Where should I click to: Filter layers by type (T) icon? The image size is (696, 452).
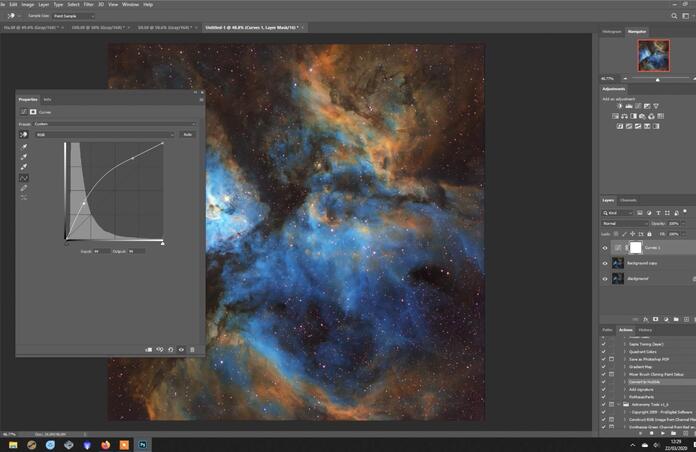point(658,213)
